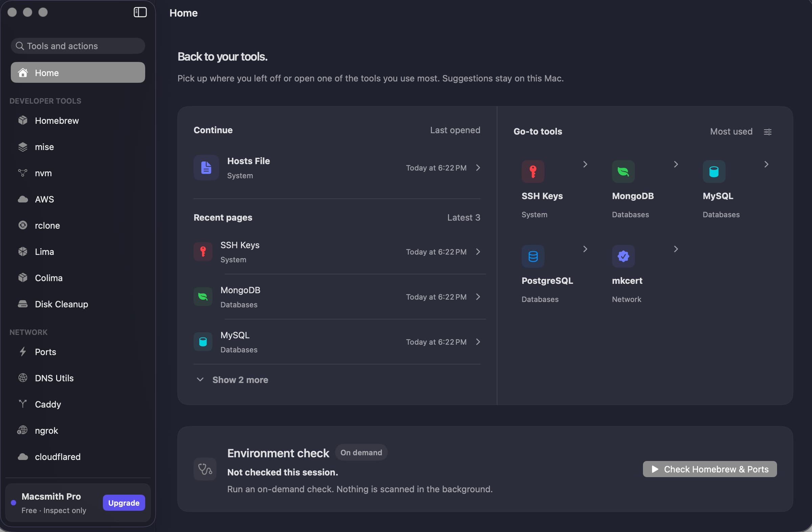Click the chevron on the SSH Keys recent row
Image resolution: width=812 pixels, height=532 pixels.
478,252
